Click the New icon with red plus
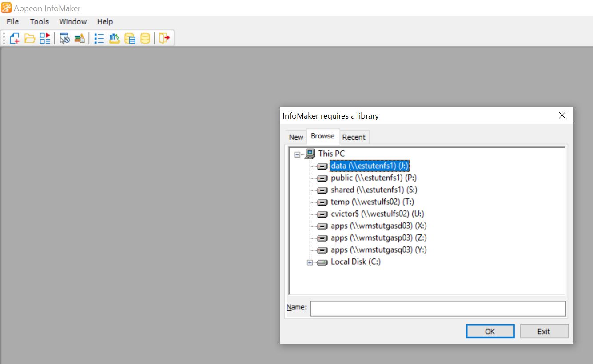This screenshot has width=593, height=364. point(14,39)
